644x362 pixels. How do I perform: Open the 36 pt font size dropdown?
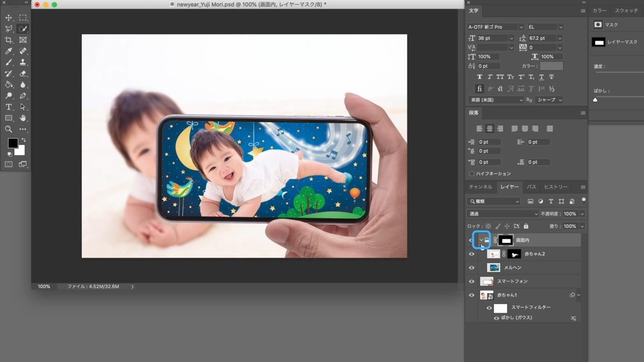pyautogui.click(x=511, y=38)
